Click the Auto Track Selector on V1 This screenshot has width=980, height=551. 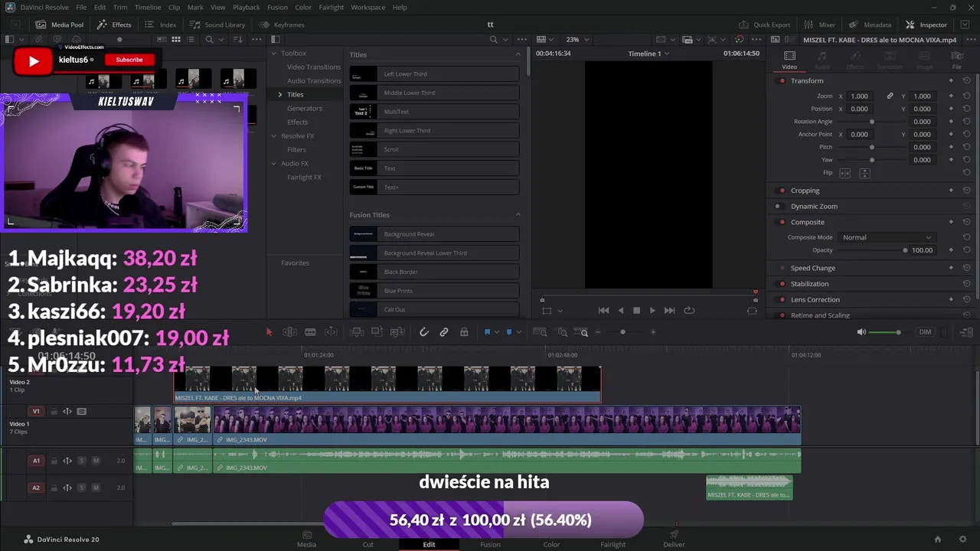(x=67, y=411)
